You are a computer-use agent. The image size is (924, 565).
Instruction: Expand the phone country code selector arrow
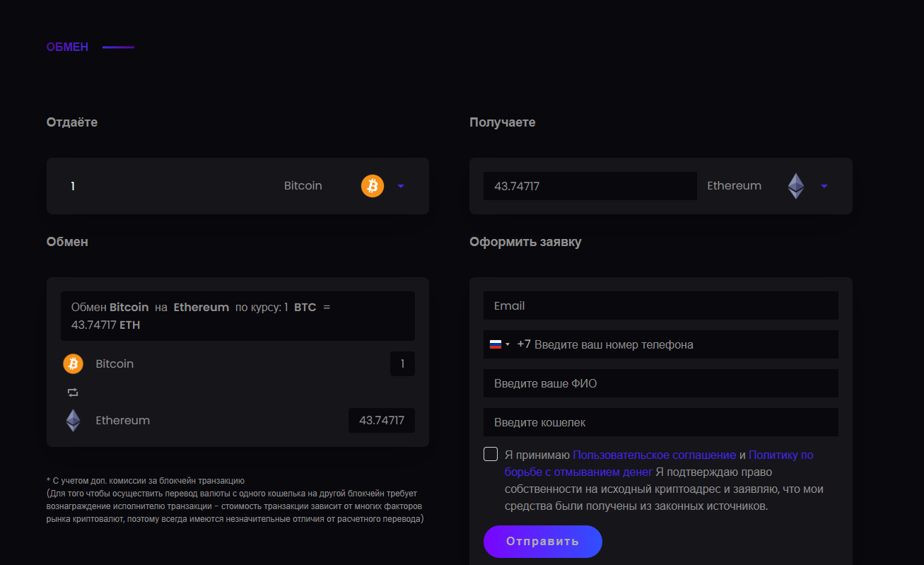(x=508, y=345)
